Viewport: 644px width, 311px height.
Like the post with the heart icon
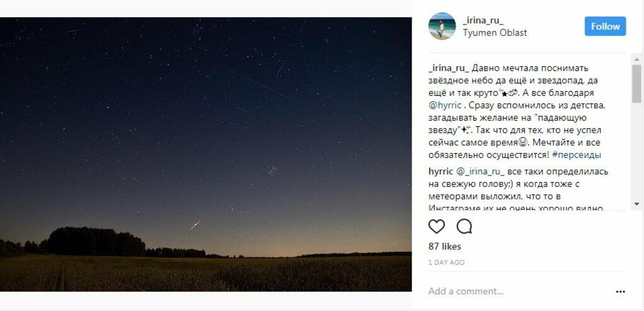436,226
